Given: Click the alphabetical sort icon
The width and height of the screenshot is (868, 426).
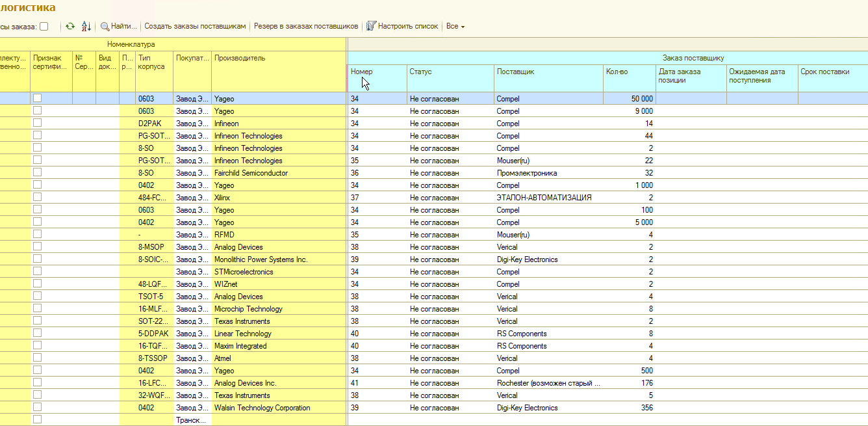Looking at the screenshot, I should click(86, 27).
